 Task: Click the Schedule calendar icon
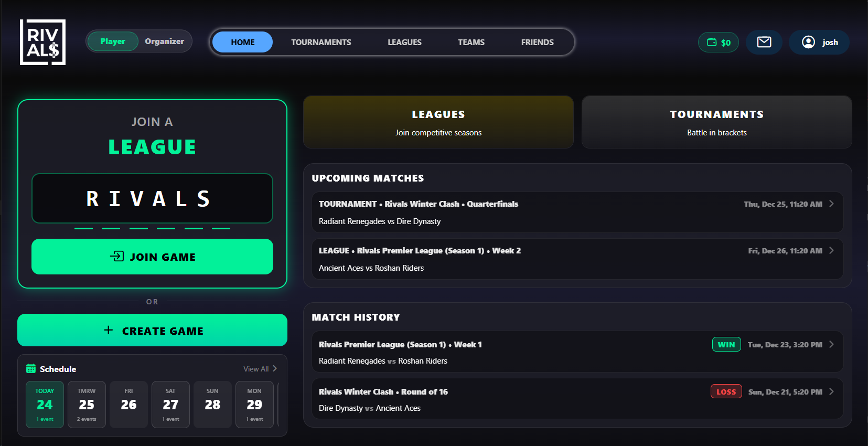pyautogui.click(x=31, y=369)
